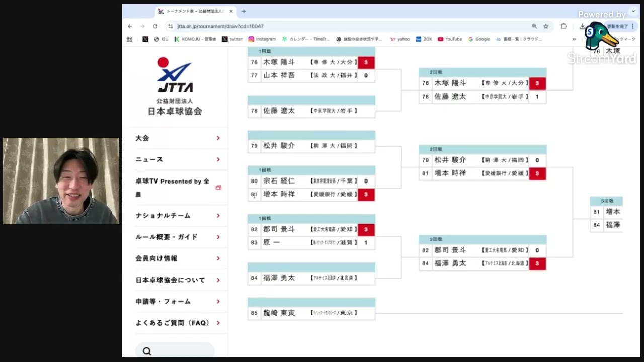The height and width of the screenshot is (362, 644).
Task: Open the BOX bookmark
Action: click(424, 39)
